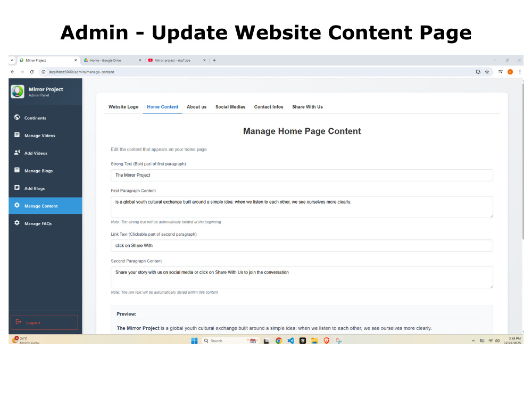532x399 pixels.
Task: Click the Logout arrow icon
Action: [19, 322]
